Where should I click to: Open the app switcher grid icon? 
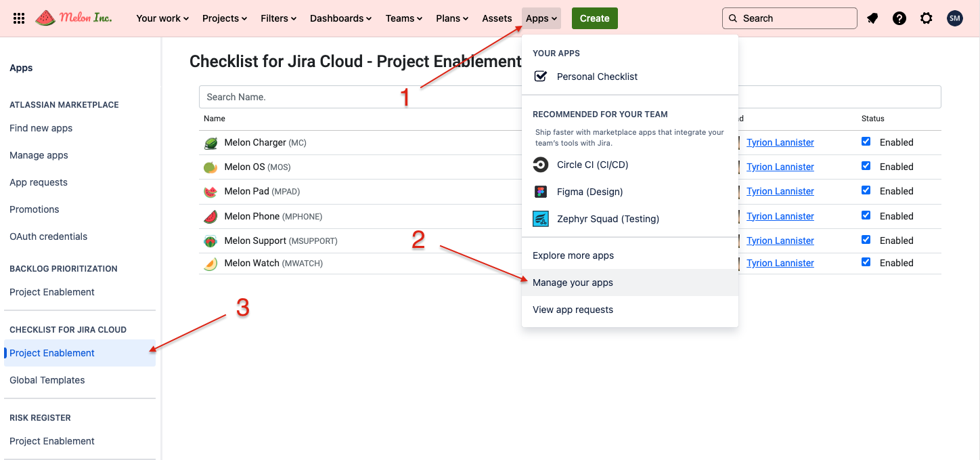[19, 18]
